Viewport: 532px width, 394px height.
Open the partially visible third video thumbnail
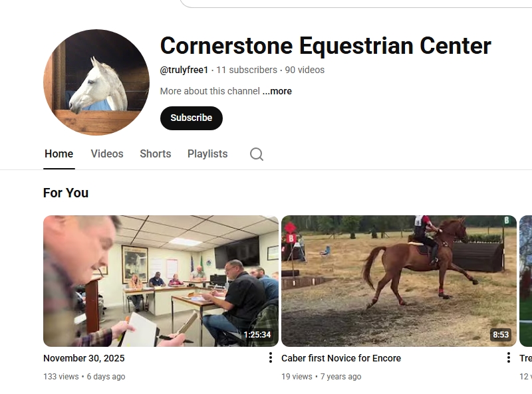[525, 281]
